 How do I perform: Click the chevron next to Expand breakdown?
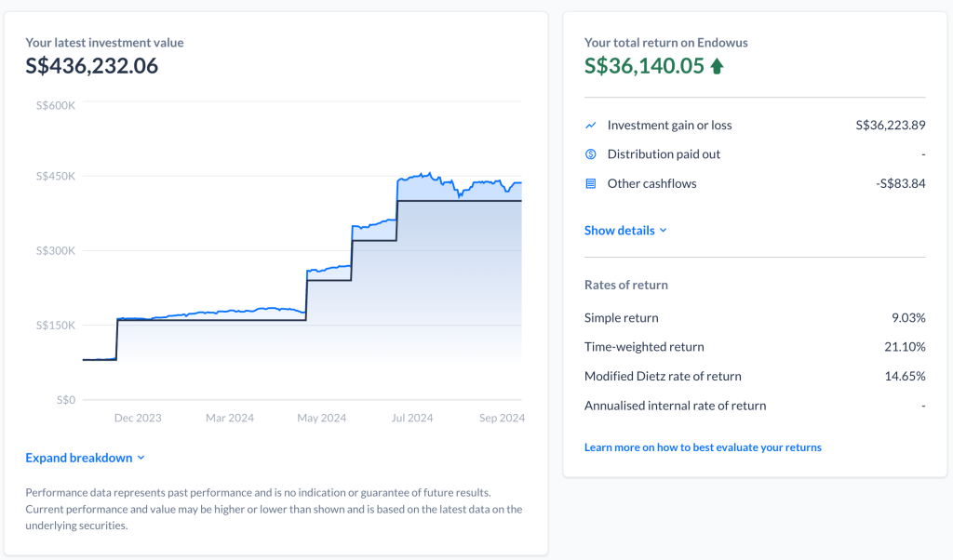pos(141,458)
